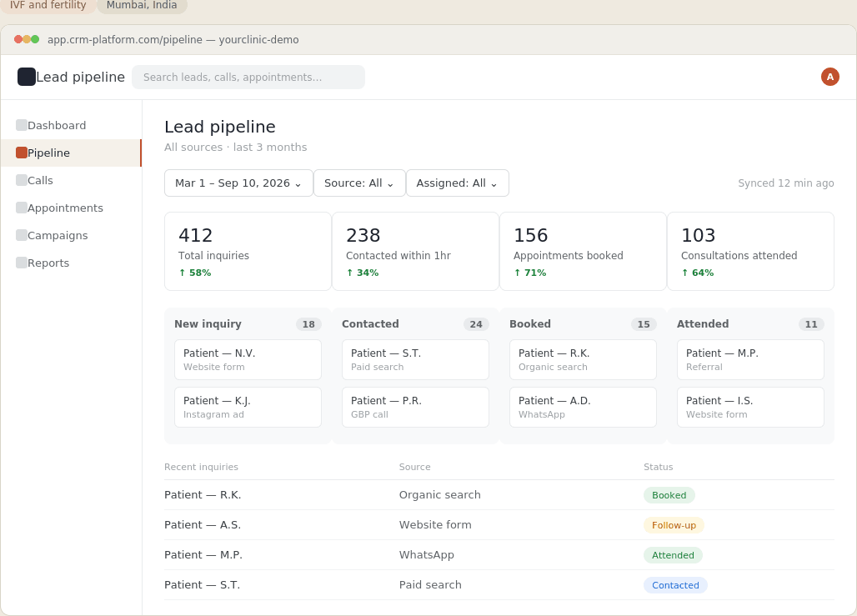This screenshot has height=616, width=857.
Task: Open the 238 Contacted within 1hr card
Action: pyautogui.click(x=415, y=252)
